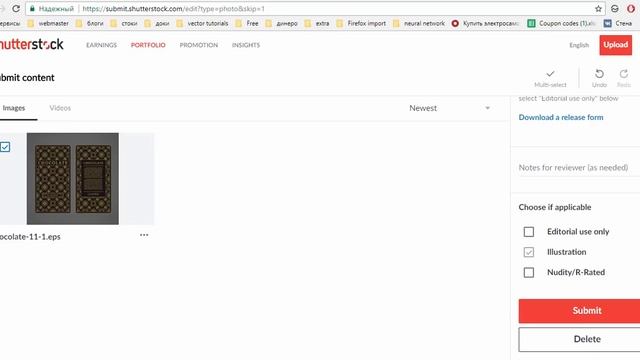The width and height of the screenshot is (640, 360).
Task: Toggle the Illustration checkbox
Action: pos(529,252)
